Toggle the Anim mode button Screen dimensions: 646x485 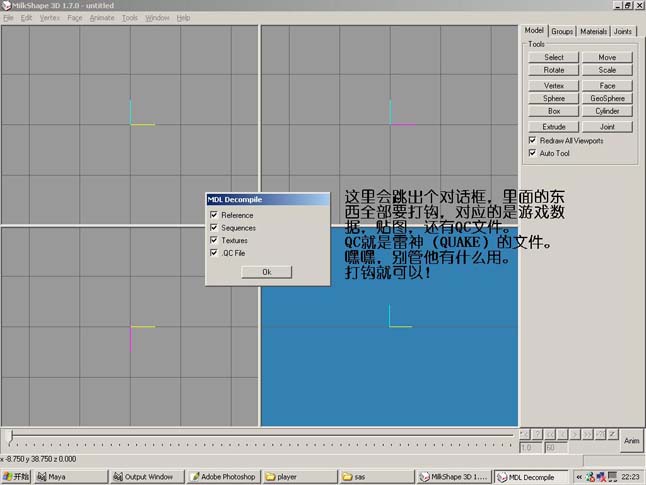point(632,441)
